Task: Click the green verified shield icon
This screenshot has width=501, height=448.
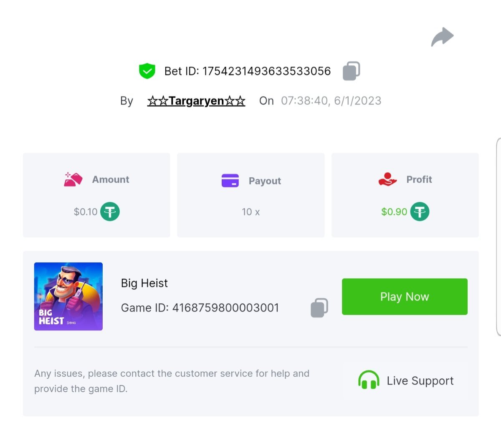Action: coord(147,71)
